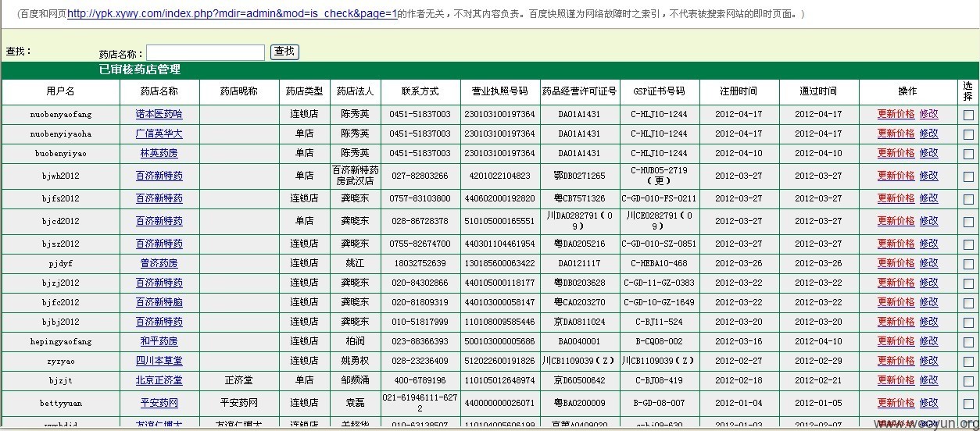Enable the checkbox for bjfs2012 row
980x431 pixels.
coord(968,199)
